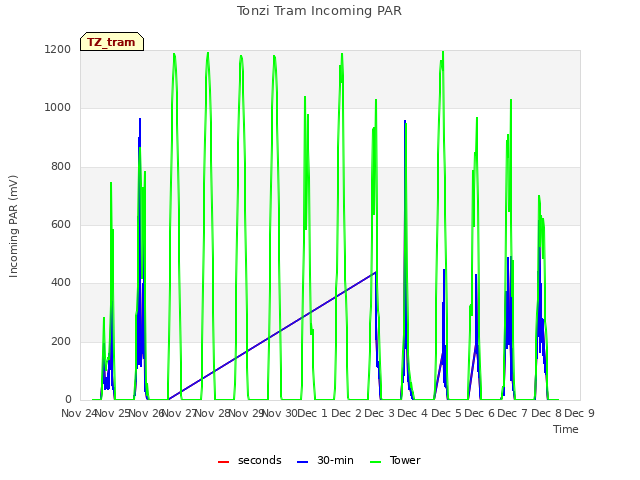Click the 'Dec 1' x-axis tick label

click(x=313, y=413)
